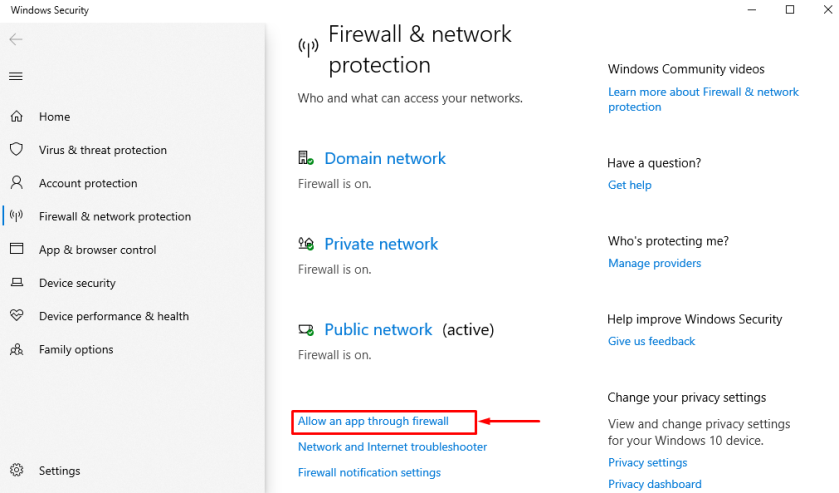Open the hamburger navigation menu
The height and width of the screenshot is (493, 839).
(15, 76)
